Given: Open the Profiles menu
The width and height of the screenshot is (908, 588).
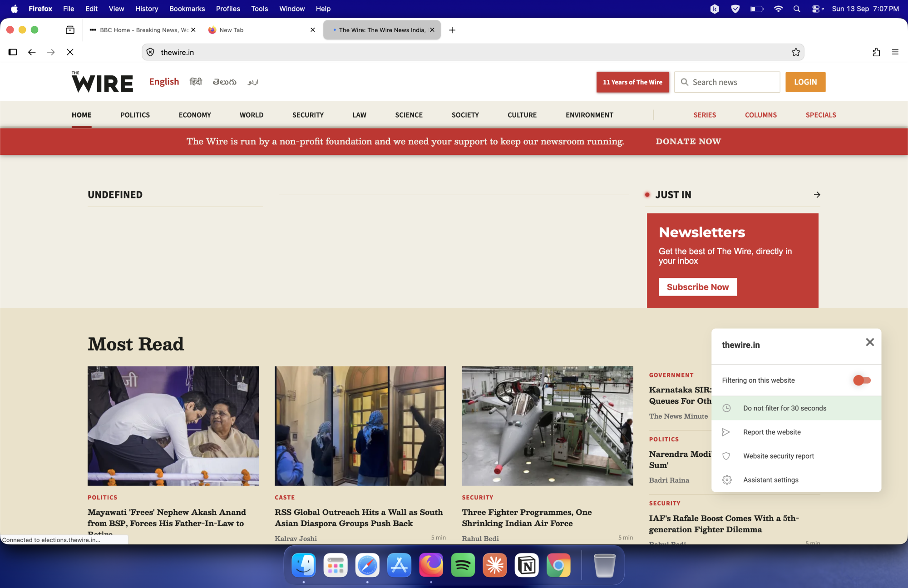Looking at the screenshot, I should click(x=228, y=9).
